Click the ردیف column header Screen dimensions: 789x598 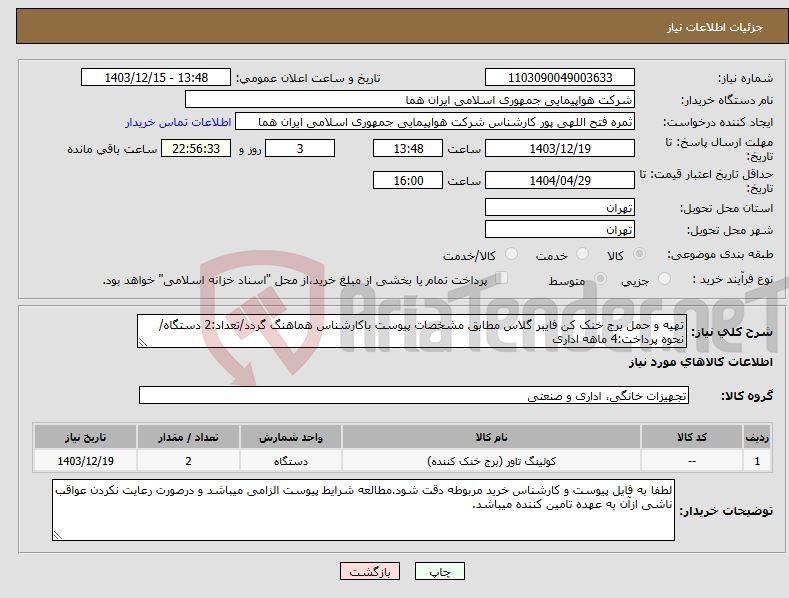point(757,437)
